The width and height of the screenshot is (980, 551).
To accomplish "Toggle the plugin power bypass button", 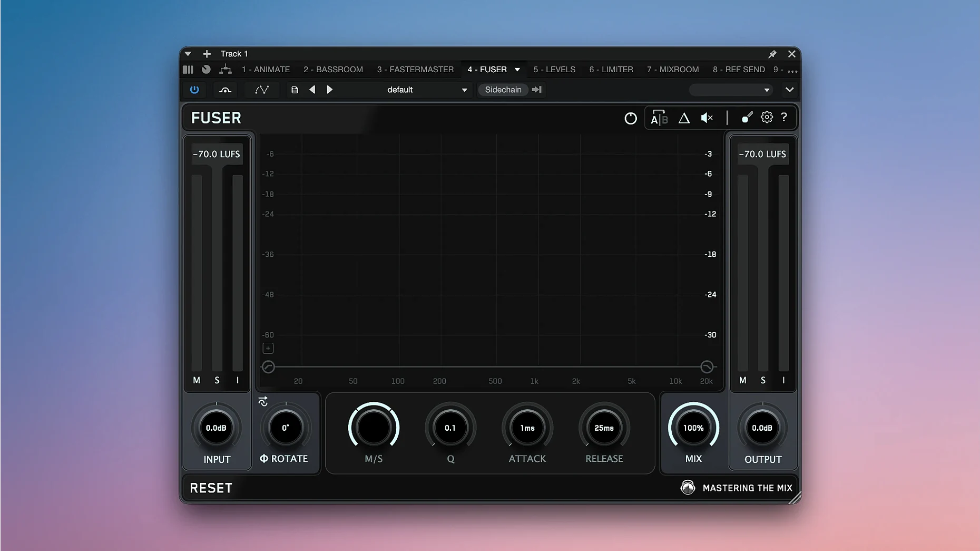I will pyautogui.click(x=194, y=90).
